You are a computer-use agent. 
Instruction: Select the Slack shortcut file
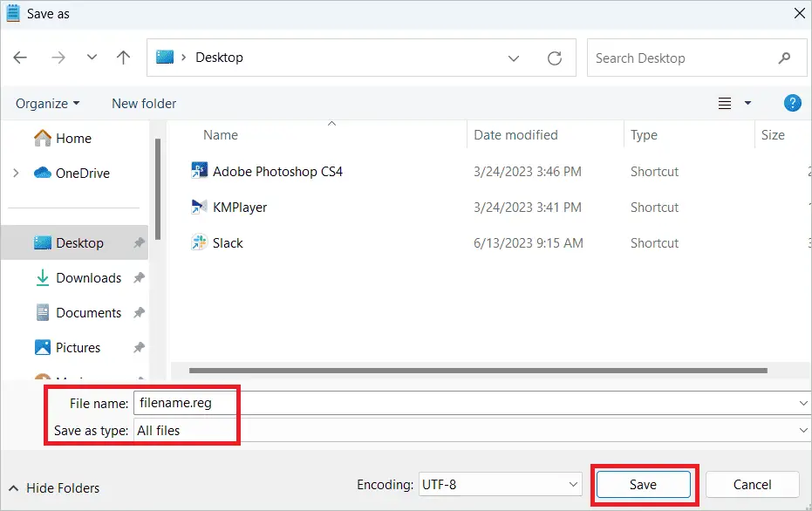(228, 243)
